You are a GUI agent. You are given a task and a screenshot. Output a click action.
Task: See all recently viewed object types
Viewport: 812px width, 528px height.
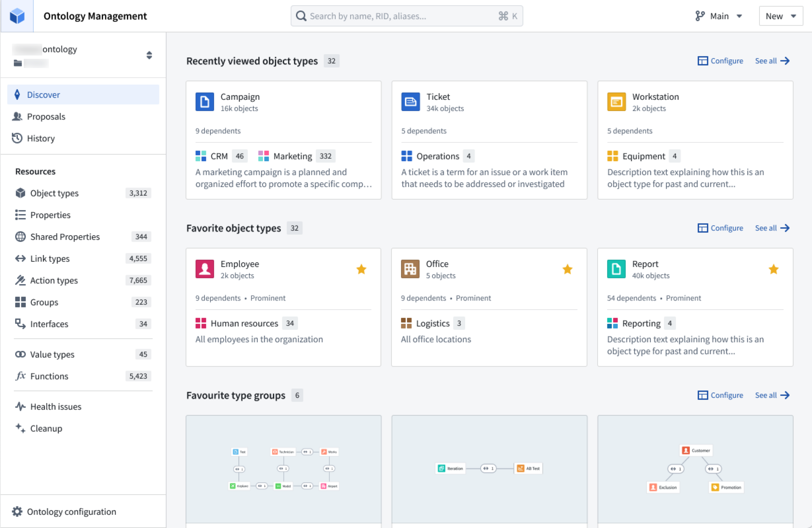772,61
